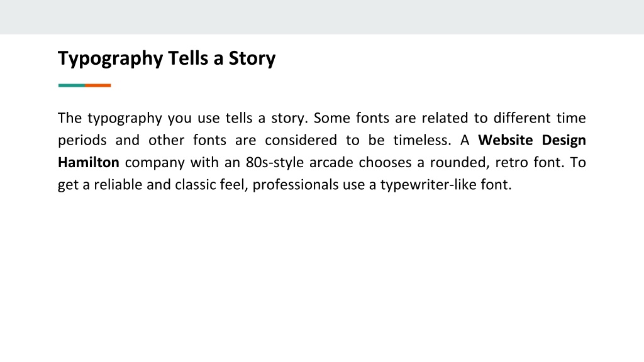Click the word 80s-style in the paragraph
644x362 pixels.
pyautogui.click(x=275, y=163)
